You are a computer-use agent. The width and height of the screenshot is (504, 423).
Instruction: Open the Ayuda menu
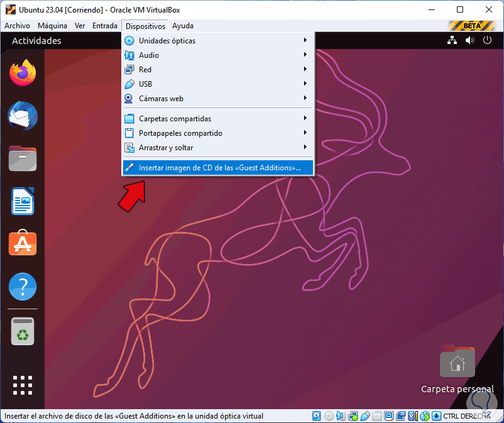(x=183, y=26)
